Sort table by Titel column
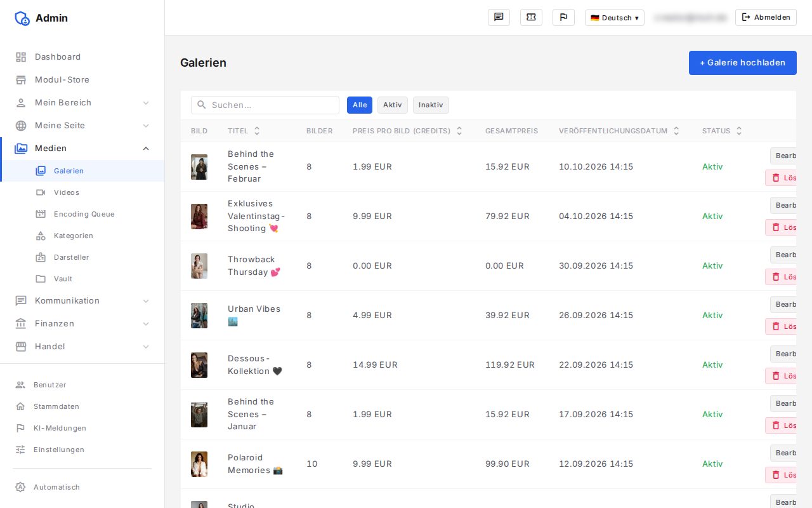Screen dimensions: 812x508 (244, 131)
